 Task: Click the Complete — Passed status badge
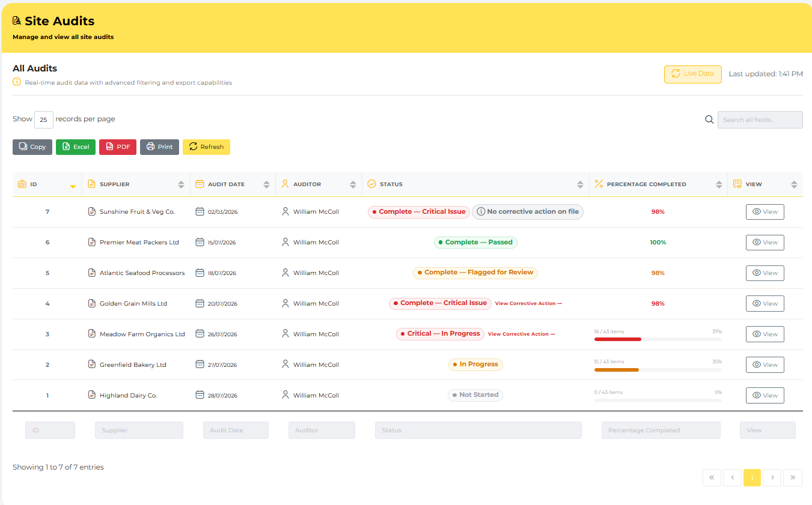pyautogui.click(x=475, y=243)
